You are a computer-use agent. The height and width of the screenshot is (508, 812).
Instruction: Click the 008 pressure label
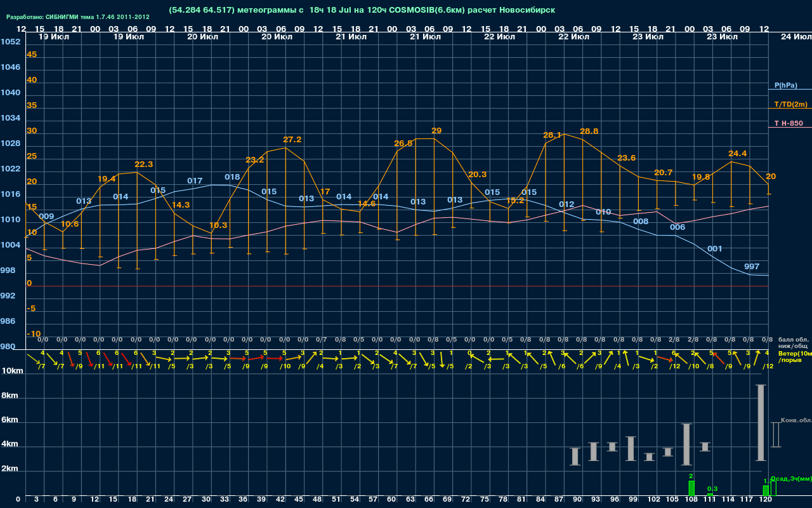point(641,221)
